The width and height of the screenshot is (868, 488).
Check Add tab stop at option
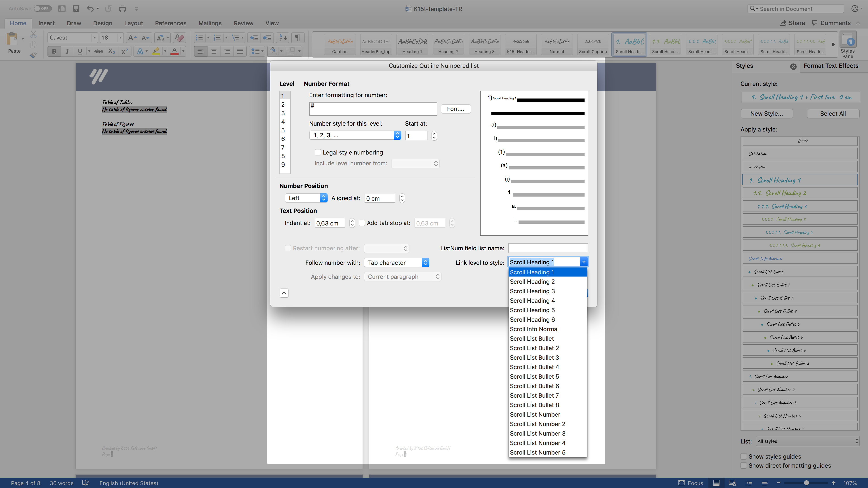(362, 223)
